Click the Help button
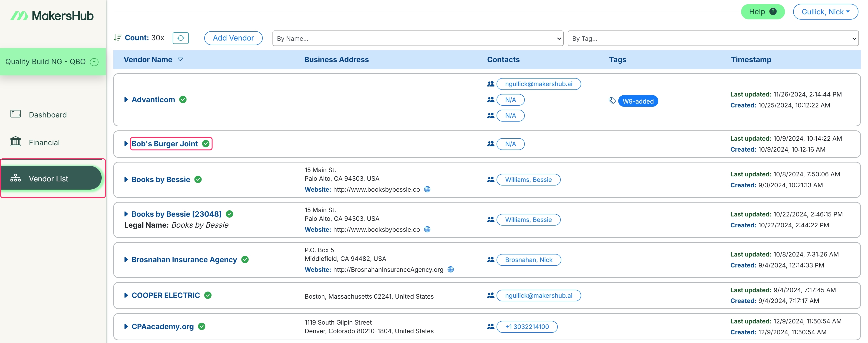 pyautogui.click(x=762, y=12)
